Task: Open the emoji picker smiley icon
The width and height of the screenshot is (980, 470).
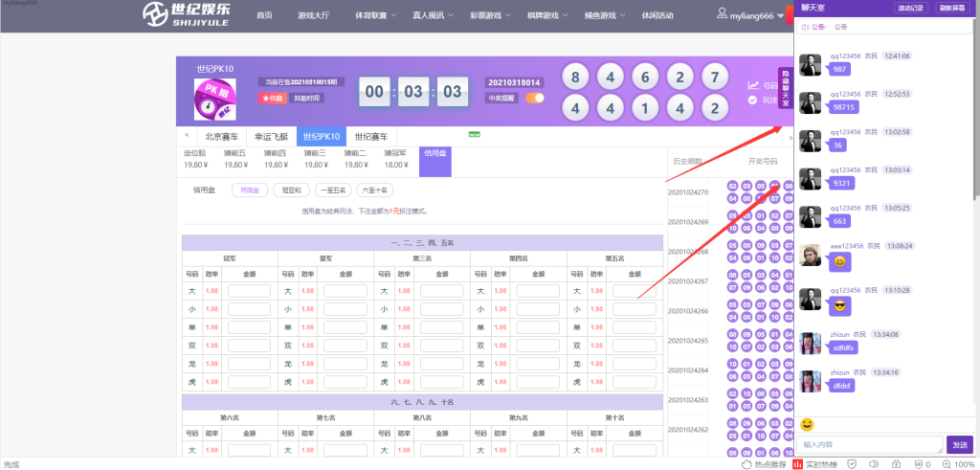Action: tap(807, 425)
